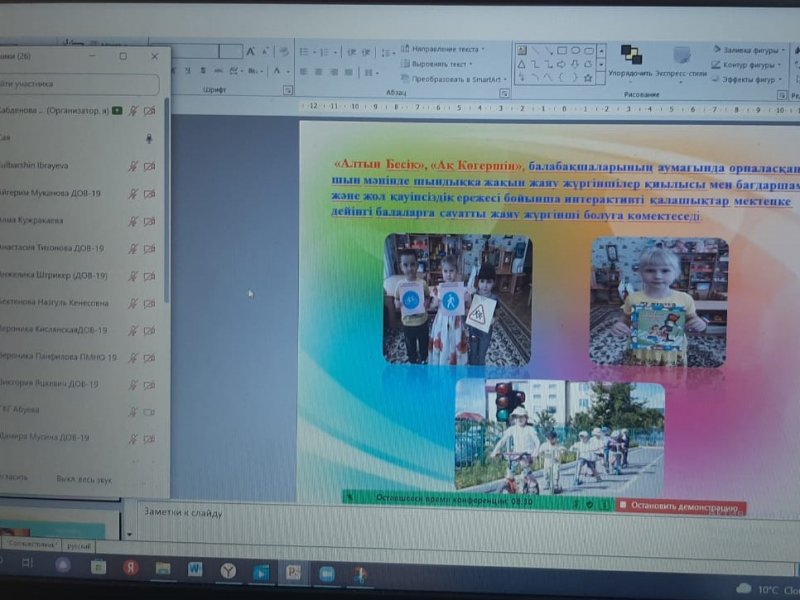Click the increase font size icon
Screen dimensions: 800x600
251,51
